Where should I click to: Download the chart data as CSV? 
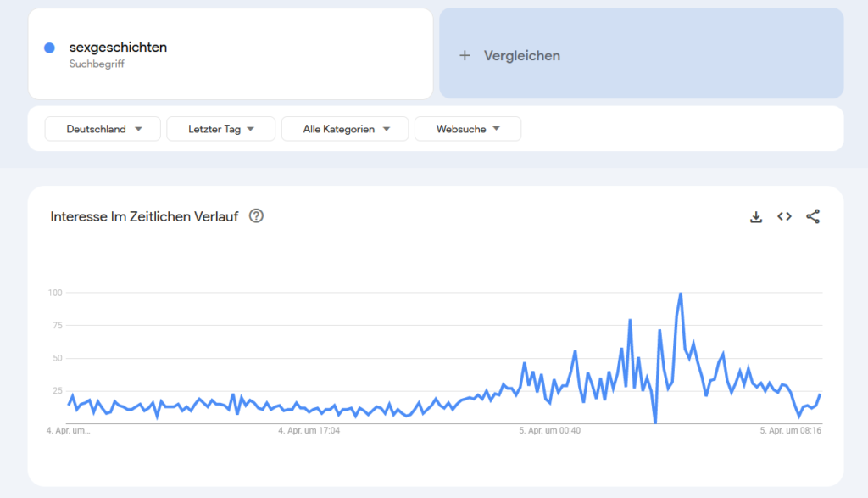pyautogui.click(x=756, y=217)
